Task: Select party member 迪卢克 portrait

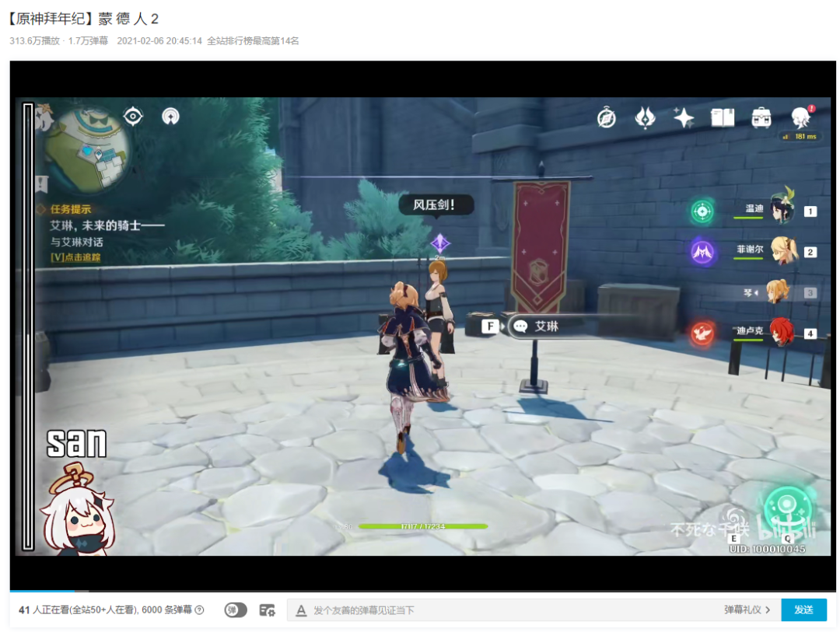Action: [x=782, y=332]
